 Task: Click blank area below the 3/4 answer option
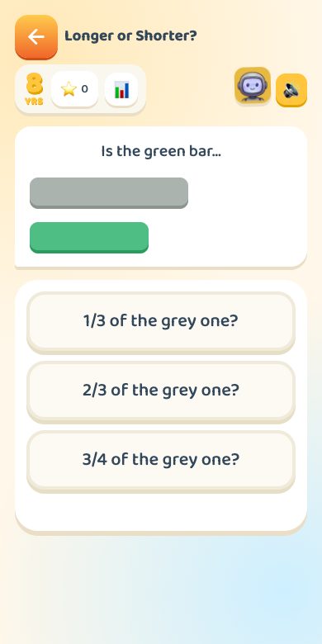[x=161, y=511]
